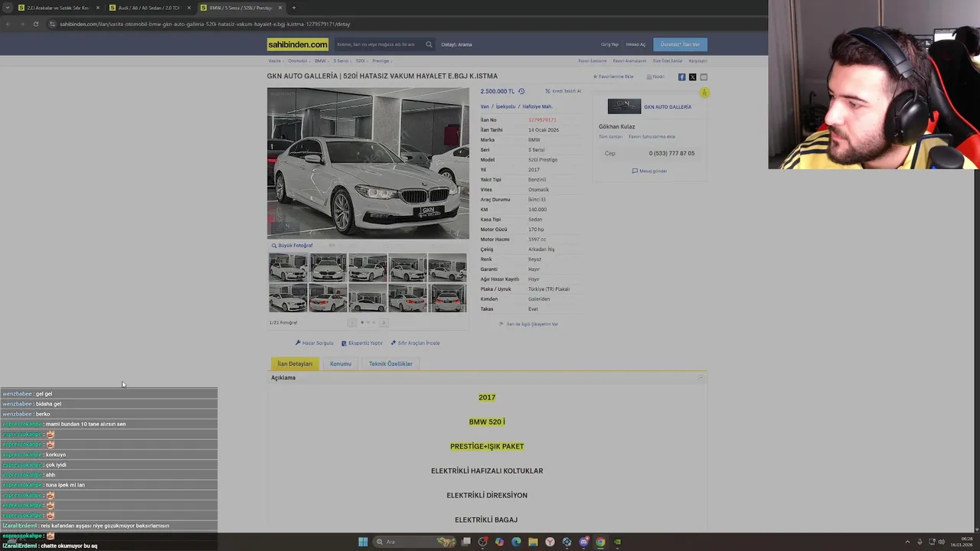Viewport: 980px width, 551px height.
Task: Open Microsoft Edge from the taskbar
Action: 516,542
